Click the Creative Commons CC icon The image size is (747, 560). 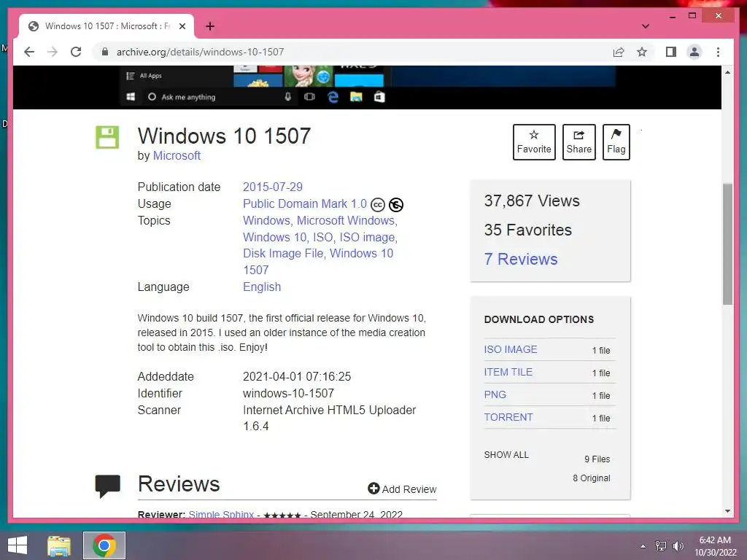(378, 205)
